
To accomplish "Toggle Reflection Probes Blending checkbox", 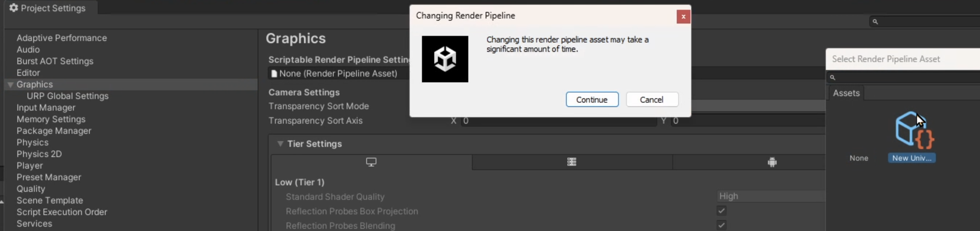I will [x=721, y=225].
